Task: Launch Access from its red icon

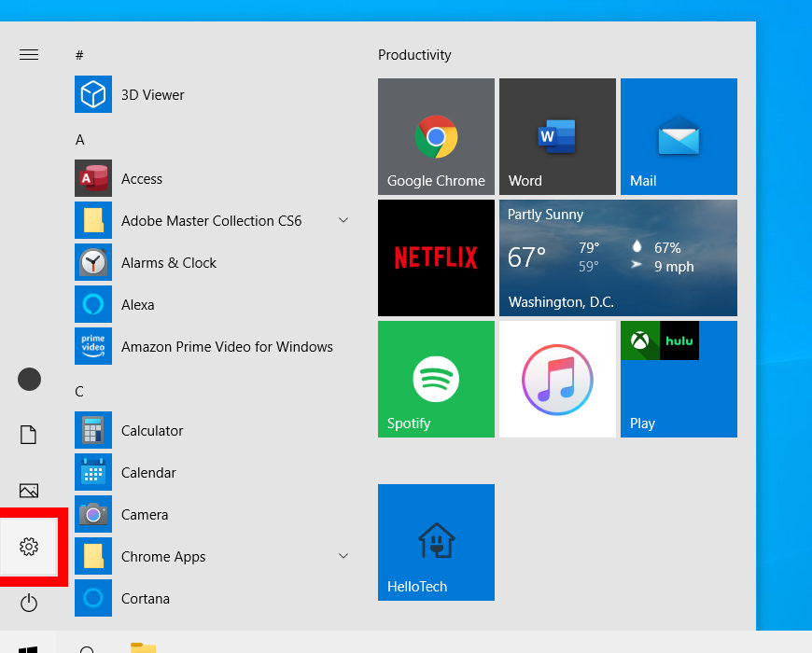Action: (x=93, y=178)
